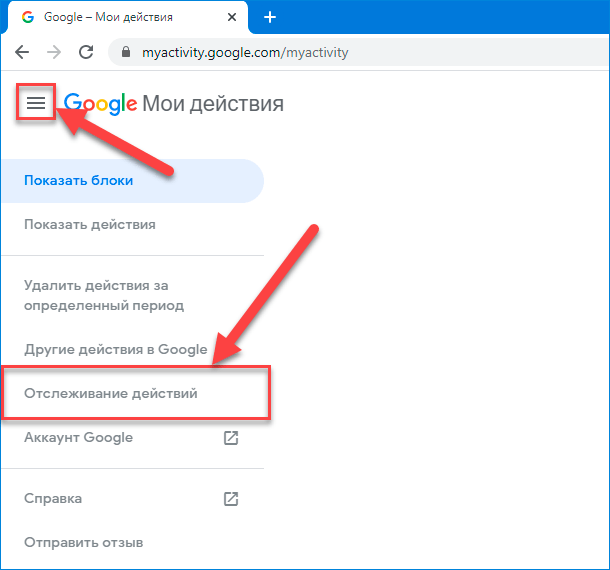Open the hamburger main menu
Screen dimensions: 610x570
pos(36,103)
